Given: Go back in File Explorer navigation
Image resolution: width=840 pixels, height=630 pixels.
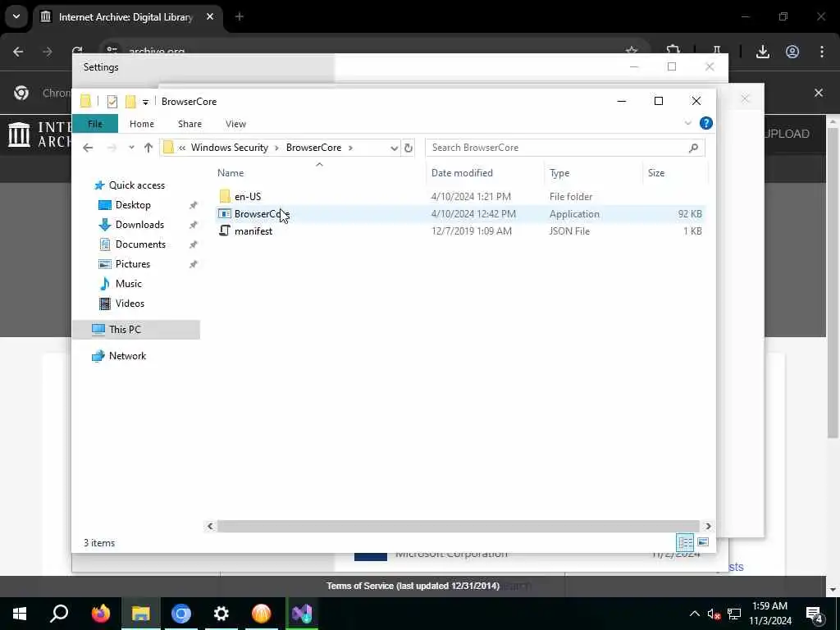Looking at the screenshot, I should [x=88, y=148].
